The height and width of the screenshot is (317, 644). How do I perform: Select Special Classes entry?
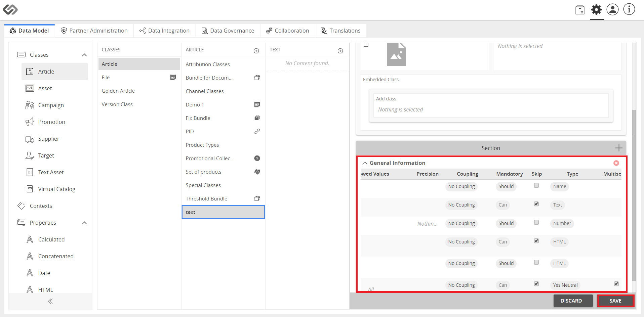click(223, 185)
